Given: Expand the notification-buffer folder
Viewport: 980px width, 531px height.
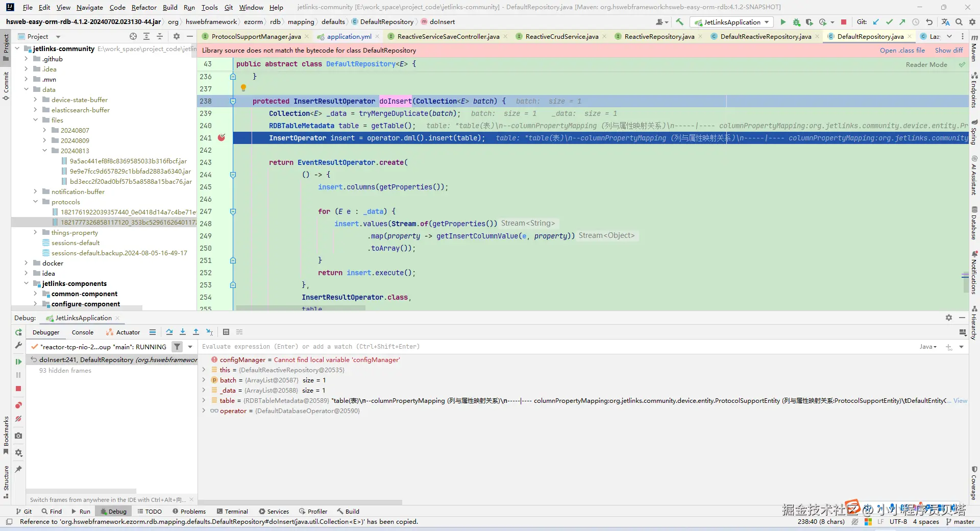Looking at the screenshot, I should coord(35,191).
